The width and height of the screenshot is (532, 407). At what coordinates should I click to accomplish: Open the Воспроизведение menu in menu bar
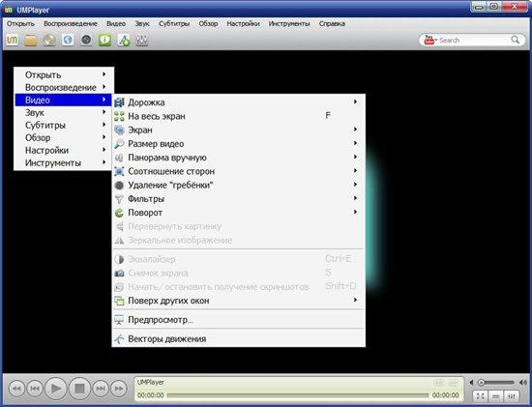pos(71,24)
